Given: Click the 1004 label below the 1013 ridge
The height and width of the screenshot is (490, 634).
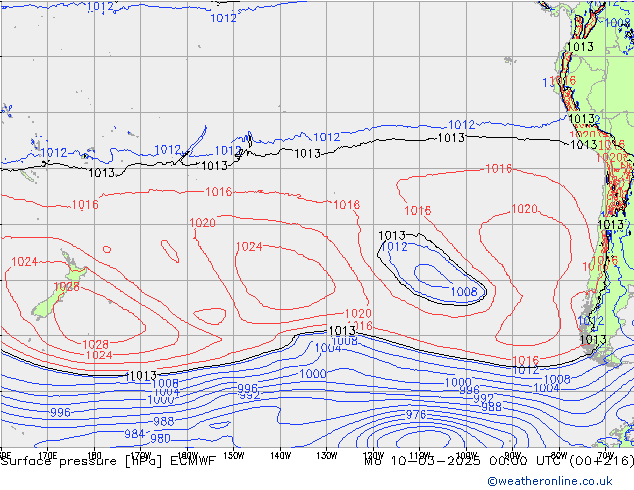Looking at the screenshot, I should click(327, 348).
